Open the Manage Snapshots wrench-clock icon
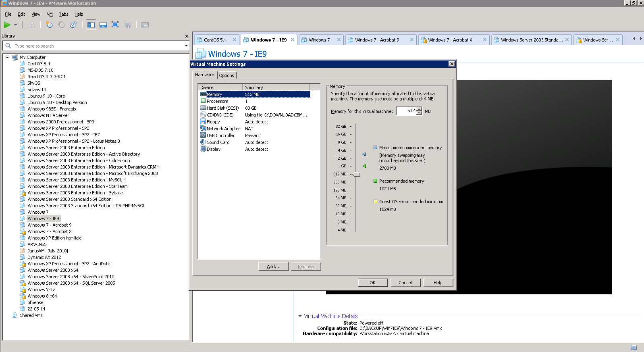 73,25
